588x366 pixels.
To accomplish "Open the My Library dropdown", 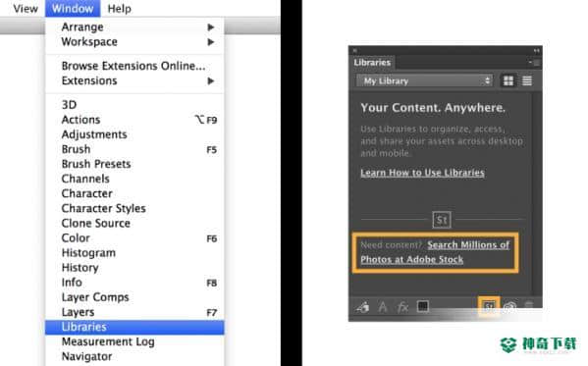I will click(x=424, y=80).
